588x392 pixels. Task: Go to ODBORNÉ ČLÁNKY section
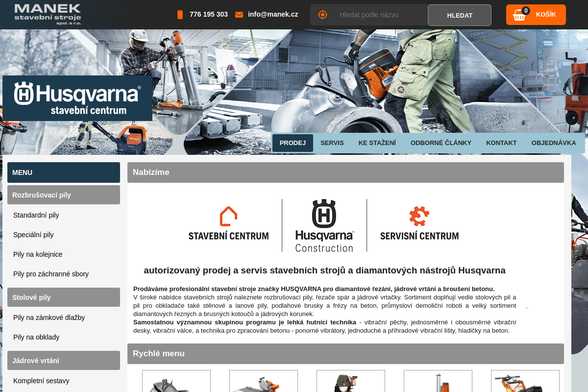point(441,143)
